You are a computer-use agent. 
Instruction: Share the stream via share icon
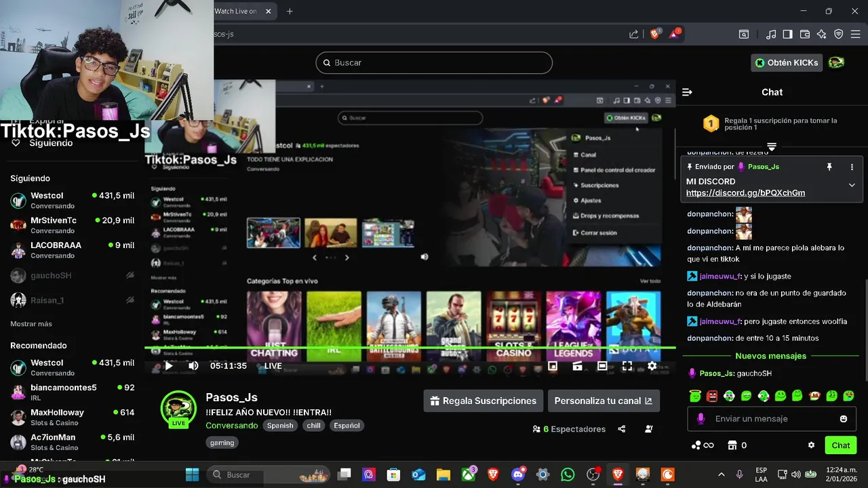(622, 429)
